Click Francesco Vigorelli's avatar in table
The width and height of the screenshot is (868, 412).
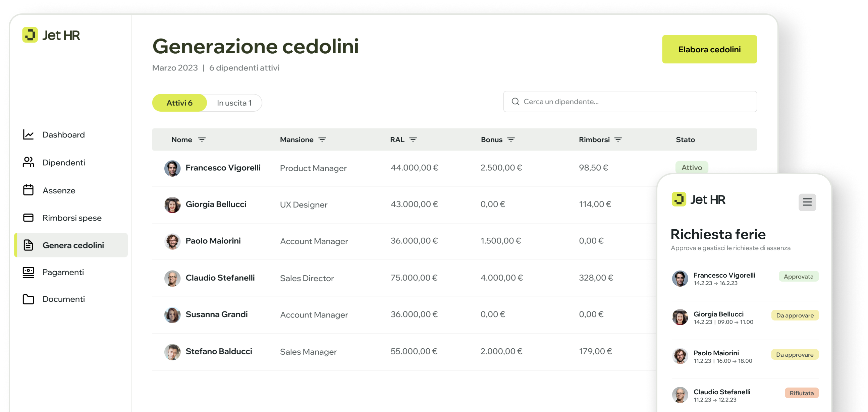click(172, 168)
